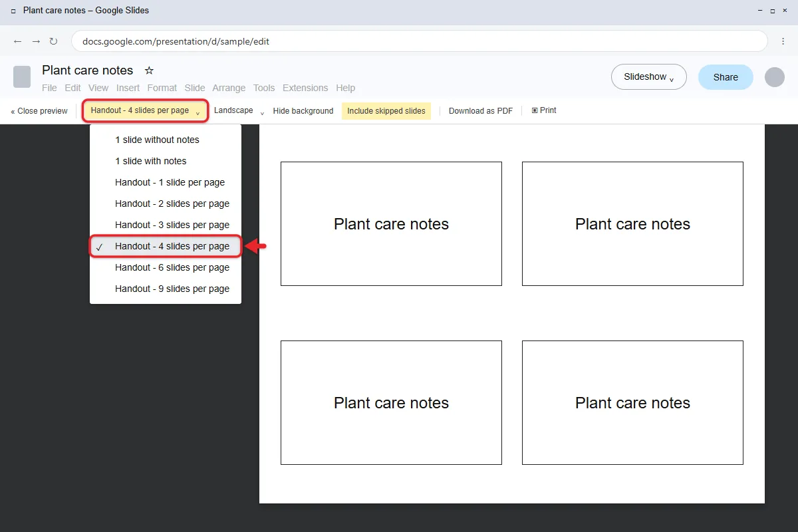The height and width of the screenshot is (532, 798).
Task: Open the Tools menu
Action: (264, 88)
